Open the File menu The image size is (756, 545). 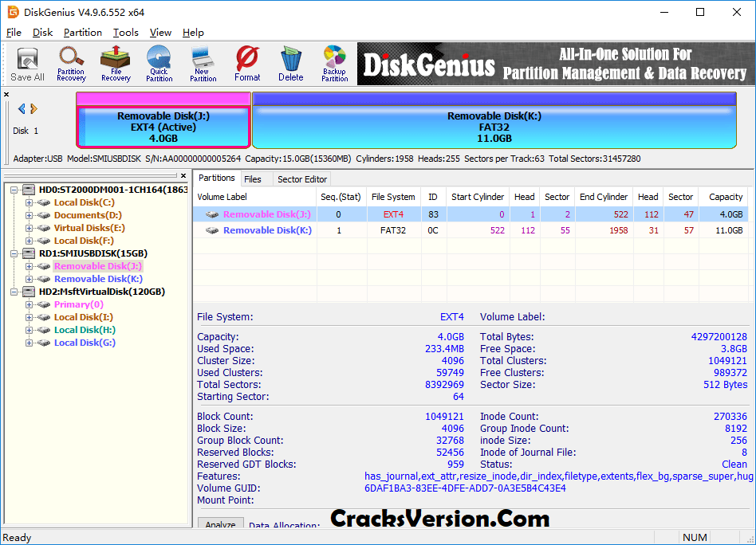pos(14,33)
